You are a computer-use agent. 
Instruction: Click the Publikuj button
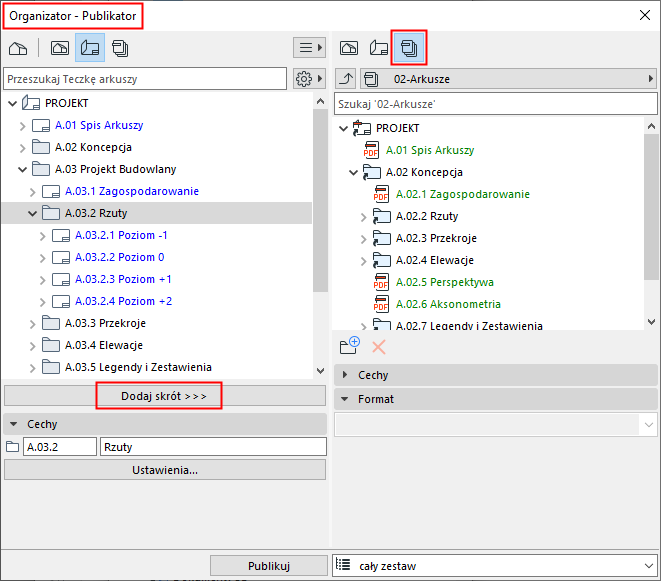coord(269,565)
